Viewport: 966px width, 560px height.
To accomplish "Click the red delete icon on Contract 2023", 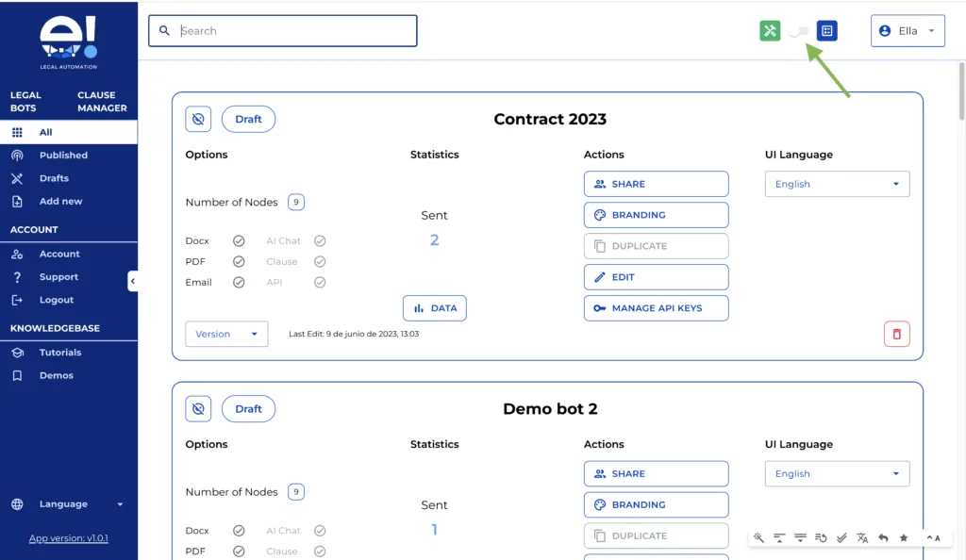I will 896,334.
